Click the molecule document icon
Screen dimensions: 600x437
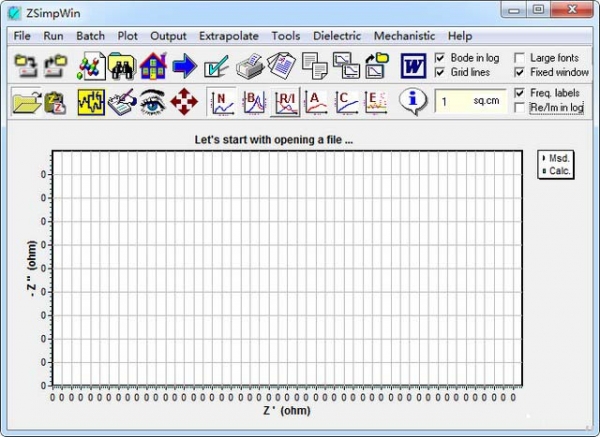click(x=91, y=66)
